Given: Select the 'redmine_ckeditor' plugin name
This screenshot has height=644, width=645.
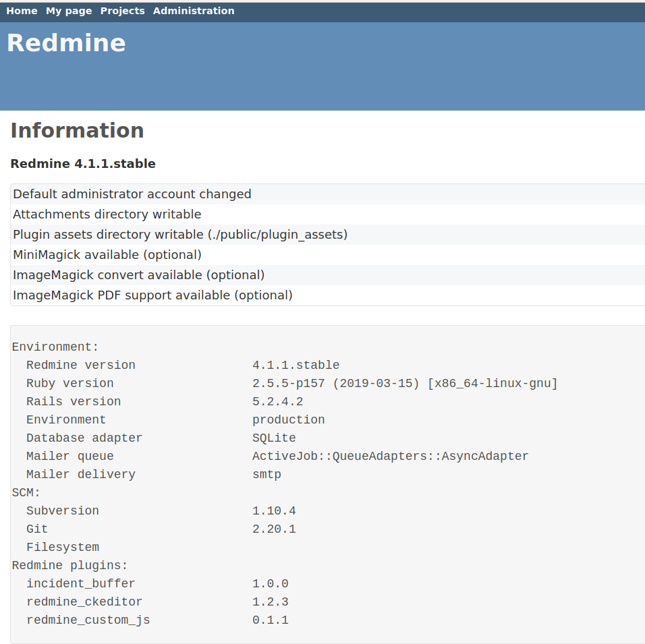Looking at the screenshot, I should coord(84,602).
